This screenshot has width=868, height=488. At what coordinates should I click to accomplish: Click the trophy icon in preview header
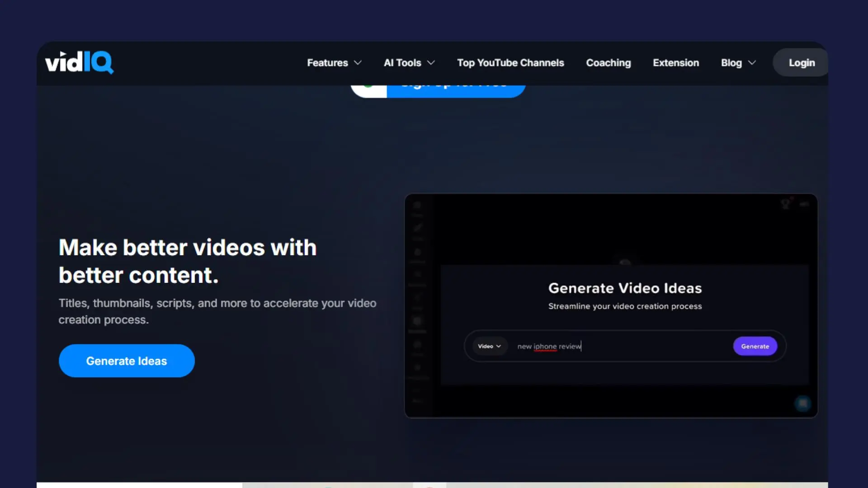tap(786, 204)
